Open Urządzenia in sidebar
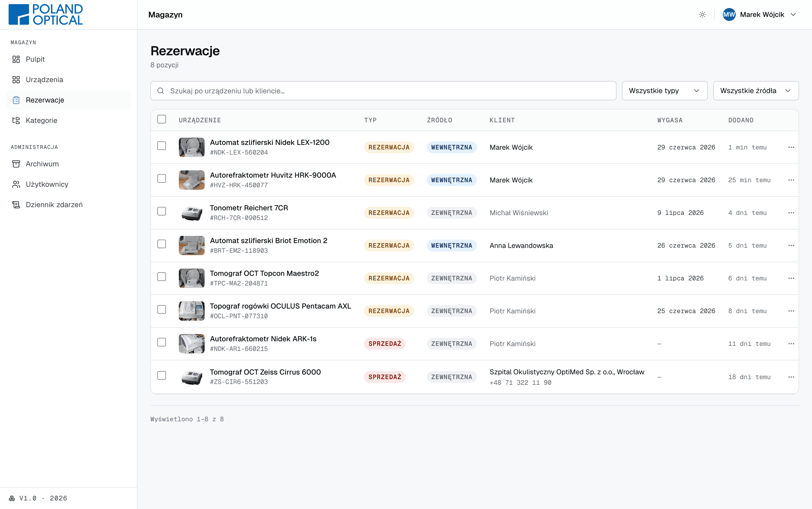 pyautogui.click(x=68, y=80)
